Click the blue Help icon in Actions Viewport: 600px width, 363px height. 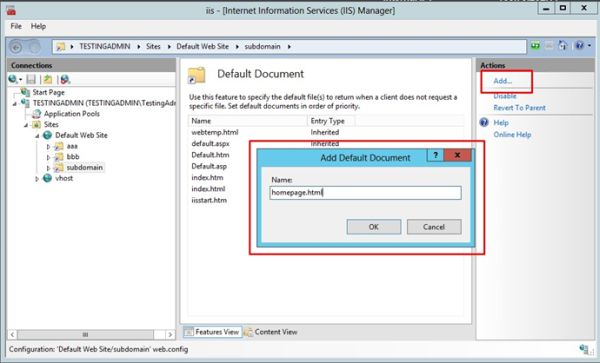484,122
